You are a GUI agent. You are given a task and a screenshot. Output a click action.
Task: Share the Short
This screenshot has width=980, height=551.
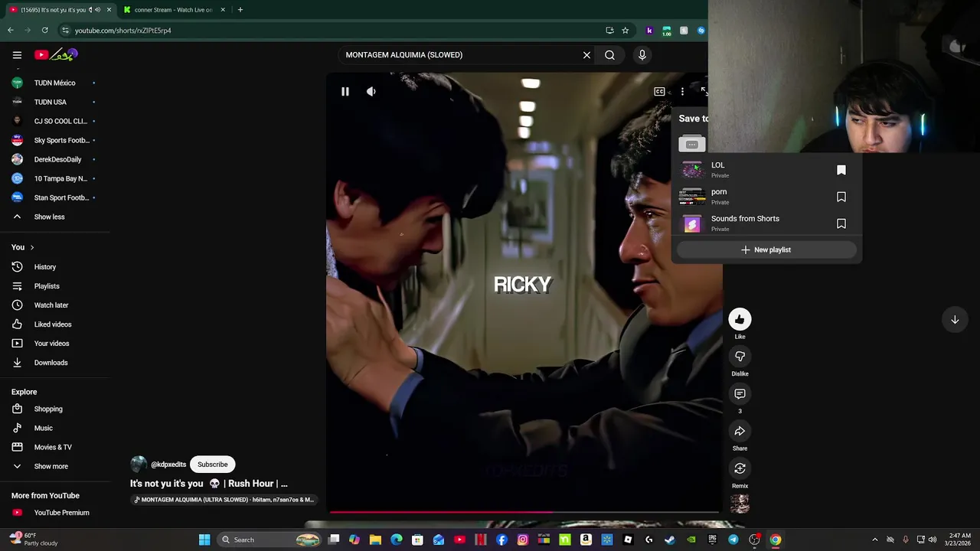click(x=740, y=431)
